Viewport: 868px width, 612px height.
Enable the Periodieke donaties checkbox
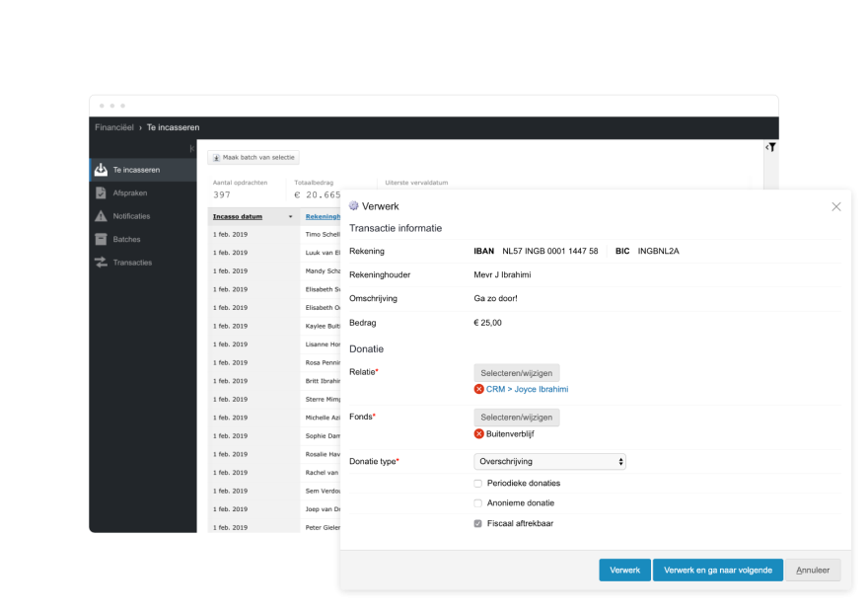pyautogui.click(x=478, y=484)
